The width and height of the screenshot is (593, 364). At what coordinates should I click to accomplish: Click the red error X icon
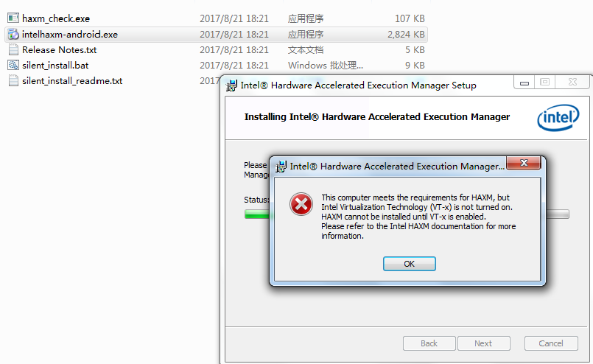point(301,204)
